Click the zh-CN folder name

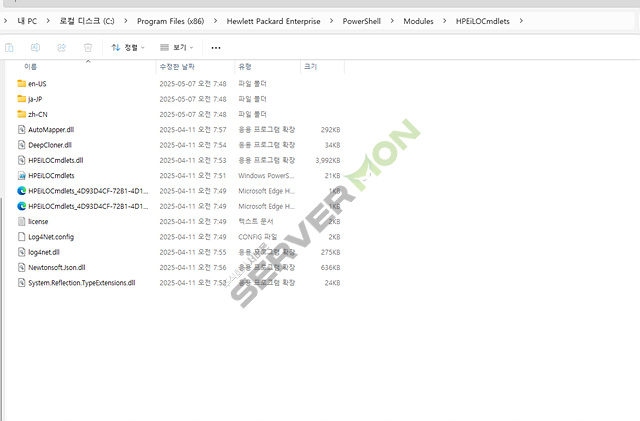[x=38, y=114]
